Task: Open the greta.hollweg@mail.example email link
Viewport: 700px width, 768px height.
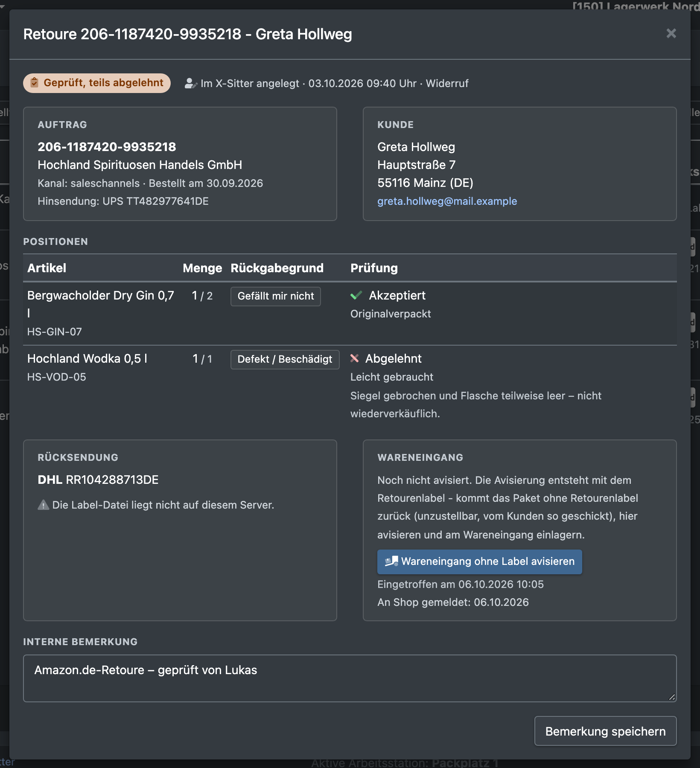Action: tap(447, 201)
